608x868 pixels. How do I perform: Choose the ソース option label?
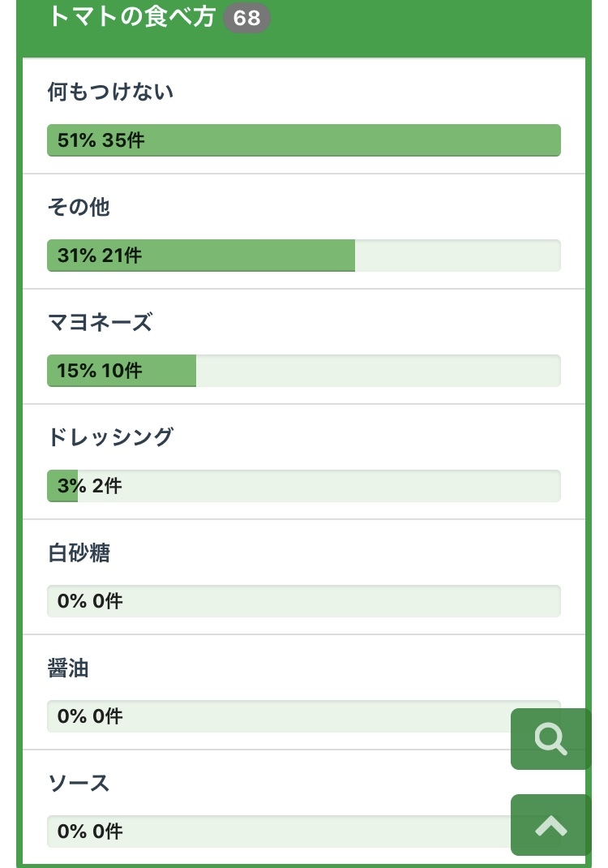click(79, 784)
